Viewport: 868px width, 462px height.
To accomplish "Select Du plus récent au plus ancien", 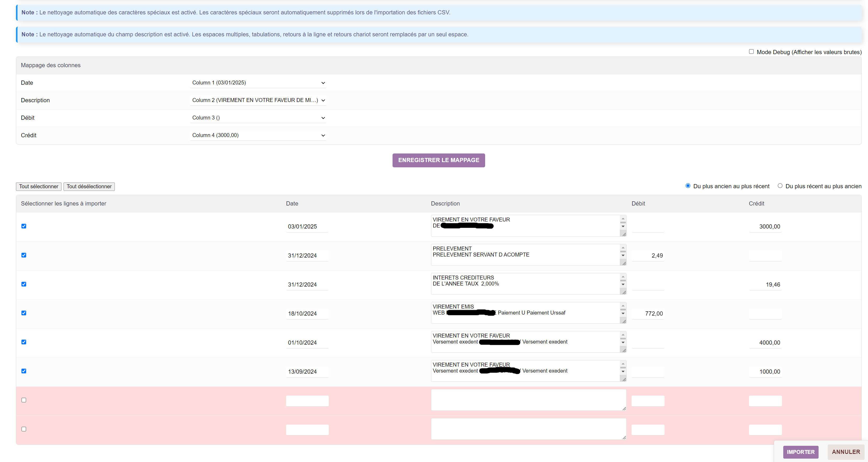I will 780,186.
